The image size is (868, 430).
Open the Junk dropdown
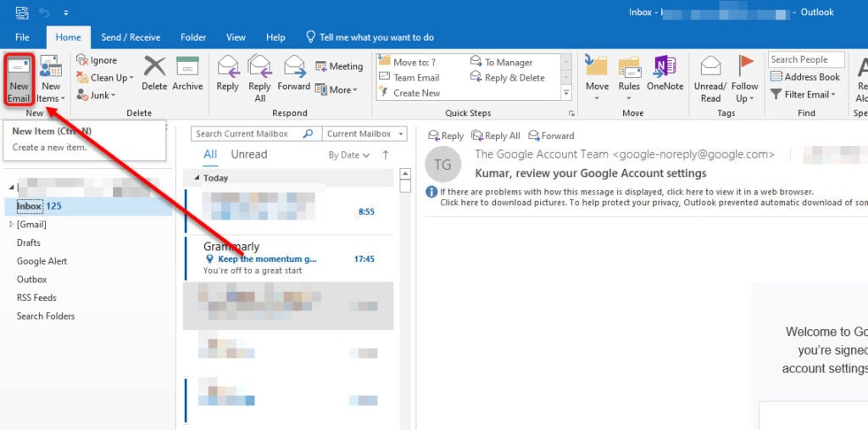(97, 95)
